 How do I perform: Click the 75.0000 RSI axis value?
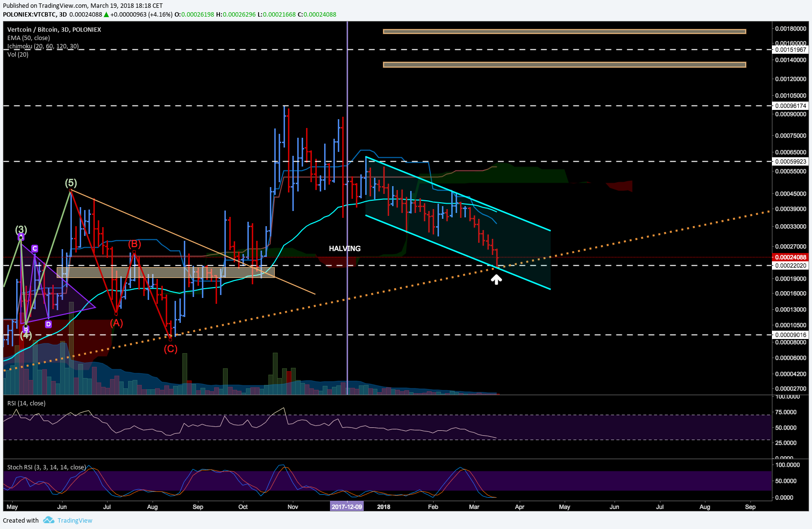786,412
